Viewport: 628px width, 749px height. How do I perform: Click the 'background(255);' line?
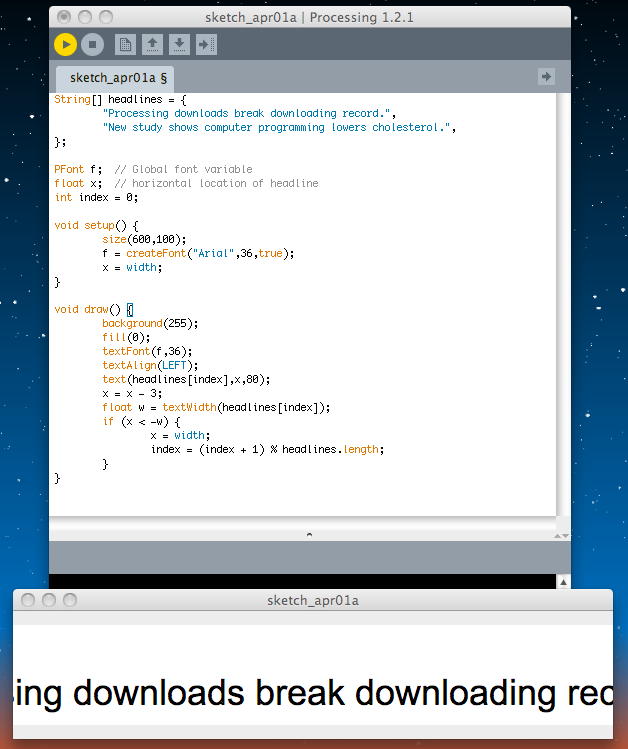(150, 323)
